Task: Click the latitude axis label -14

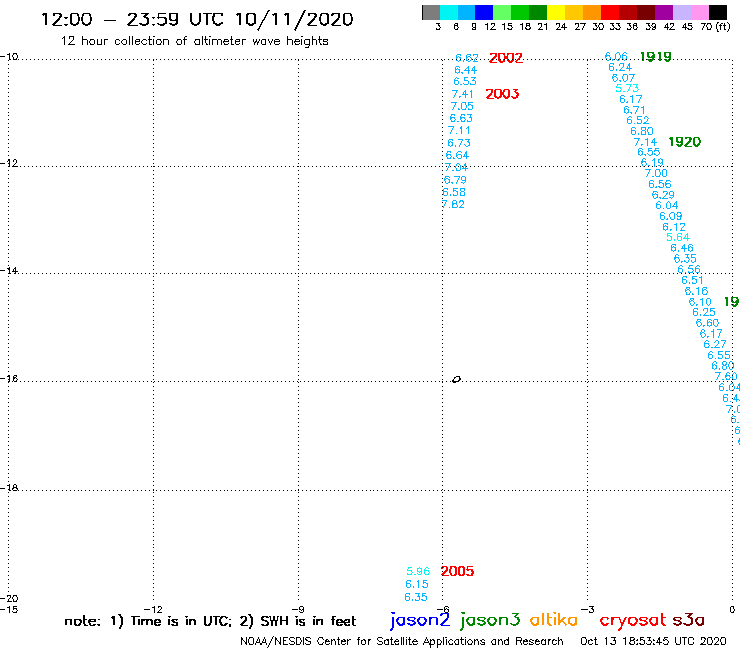Action: click(x=9, y=270)
